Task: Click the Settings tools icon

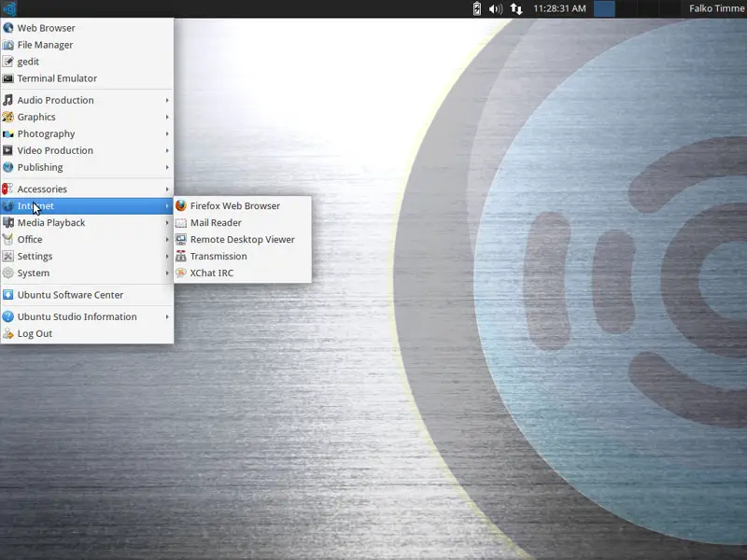Action: [8, 256]
